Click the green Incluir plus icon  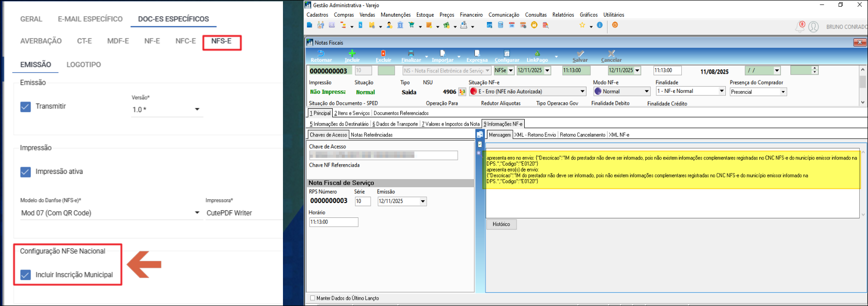pos(352,54)
